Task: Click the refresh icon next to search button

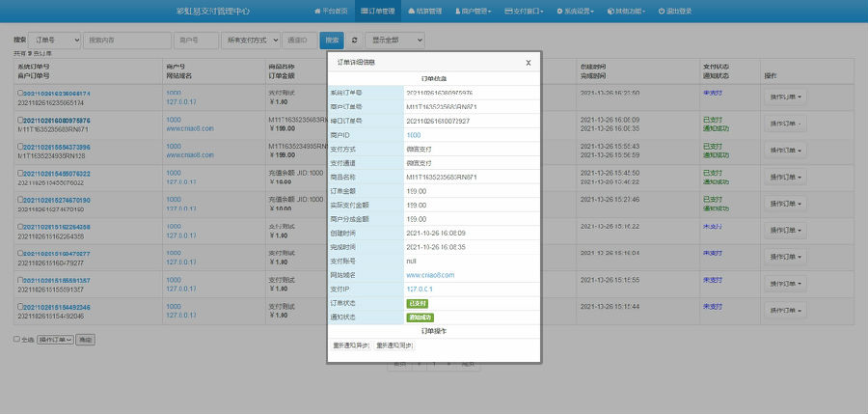Action: coord(354,41)
